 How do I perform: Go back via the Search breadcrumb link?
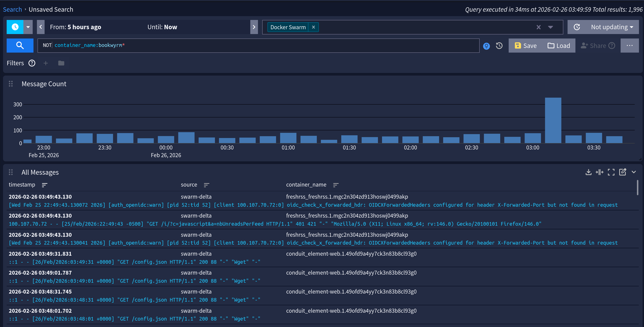click(x=12, y=9)
